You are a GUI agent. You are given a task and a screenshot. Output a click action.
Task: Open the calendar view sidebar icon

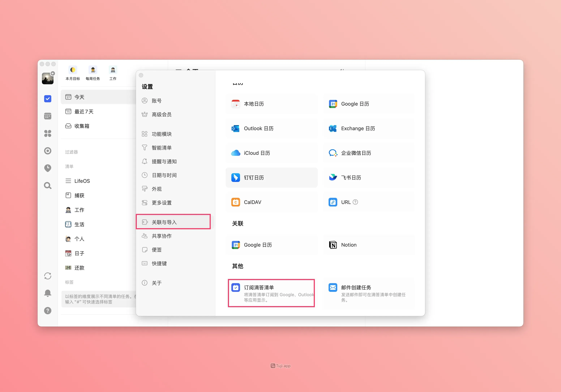coord(48,116)
